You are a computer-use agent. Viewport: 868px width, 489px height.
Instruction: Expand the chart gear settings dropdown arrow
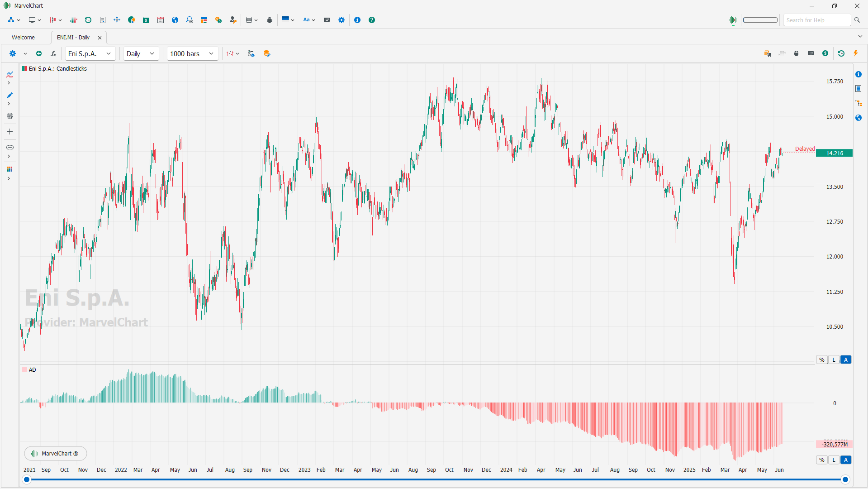[25, 53]
